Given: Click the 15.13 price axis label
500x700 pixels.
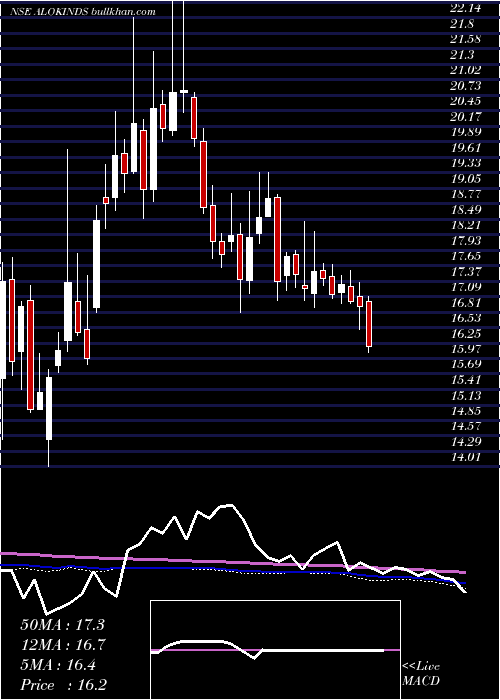Looking at the screenshot, I should [x=466, y=396].
